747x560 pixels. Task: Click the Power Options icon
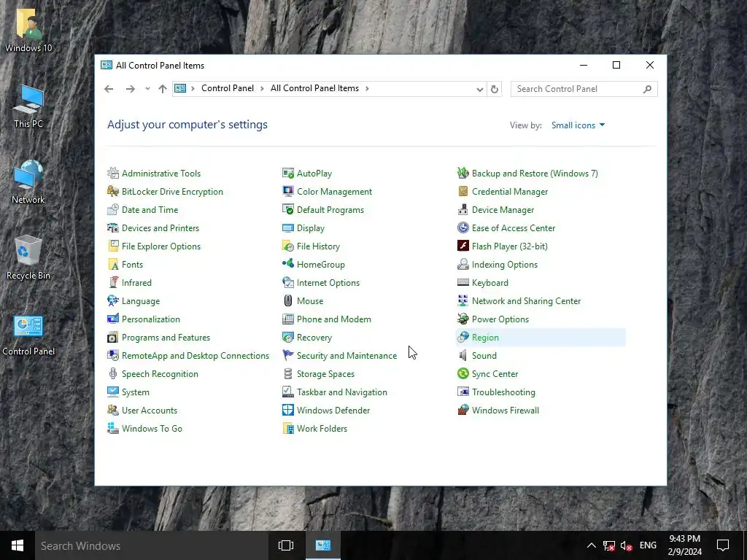[463, 319]
